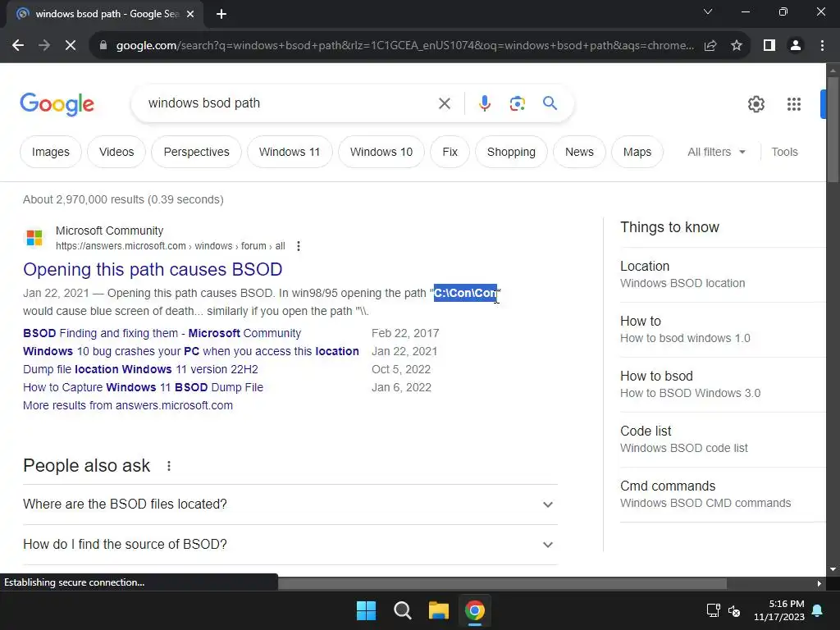Open the Google apps grid
This screenshot has width=840, height=630.
pos(794,104)
